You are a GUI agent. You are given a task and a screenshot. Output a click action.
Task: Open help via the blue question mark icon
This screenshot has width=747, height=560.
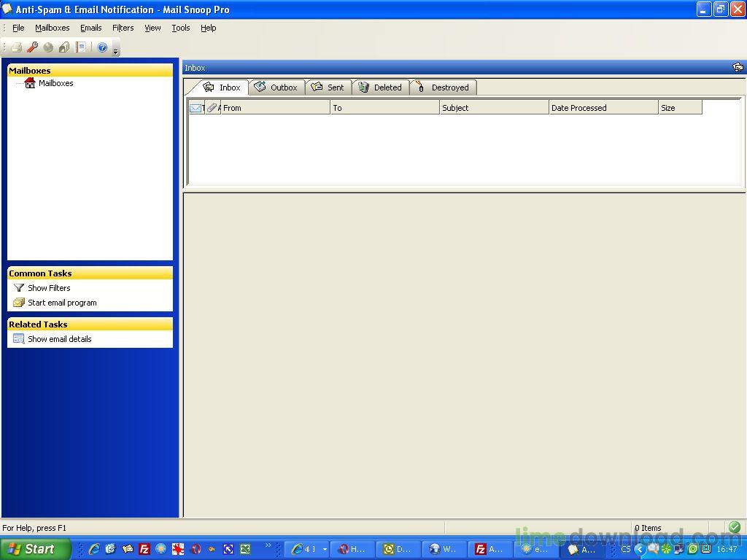102,47
